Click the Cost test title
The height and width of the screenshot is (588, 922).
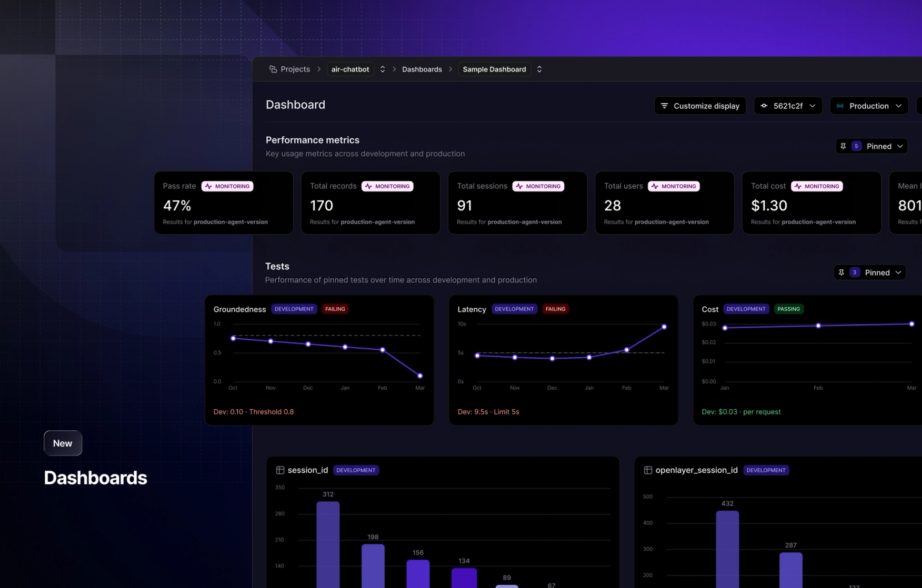[x=710, y=309]
